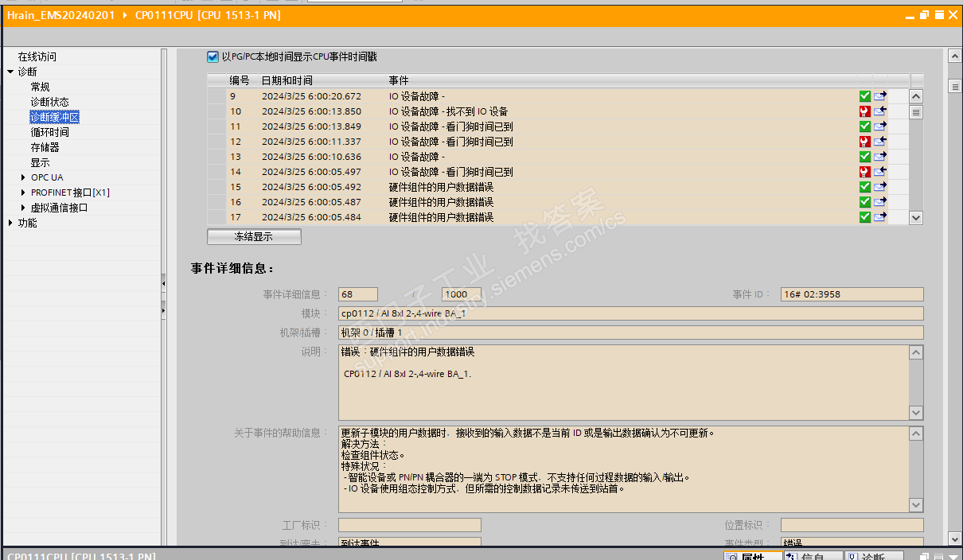Expand the 虚拟通信接口 tree node
The image size is (963, 560).
[23, 208]
